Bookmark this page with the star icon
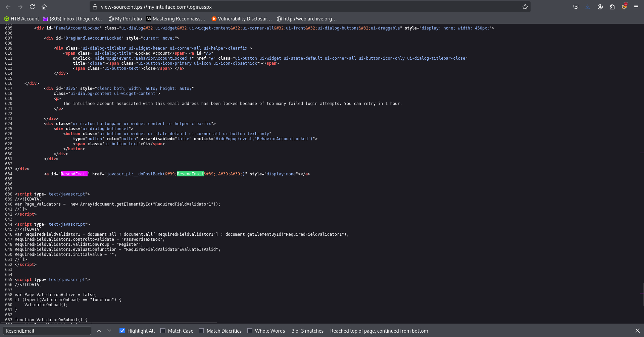 [525, 7]
